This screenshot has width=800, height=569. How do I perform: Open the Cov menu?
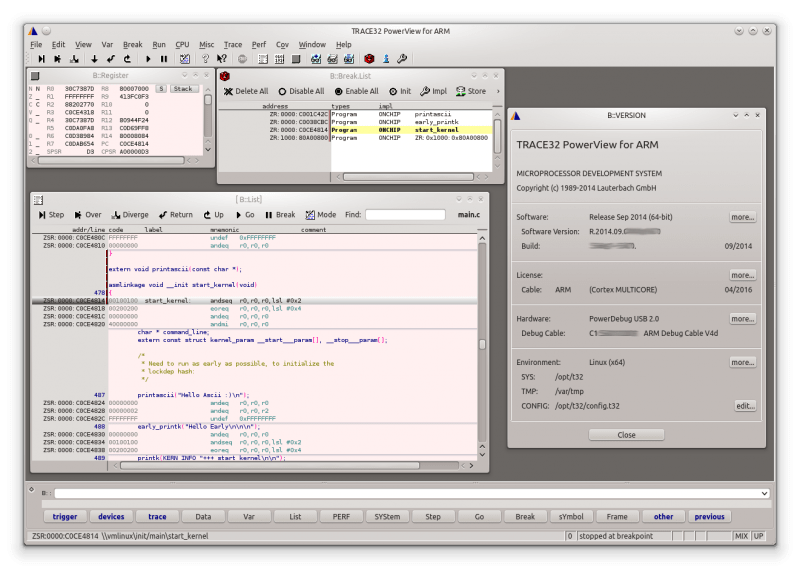[x=282, y=45]
